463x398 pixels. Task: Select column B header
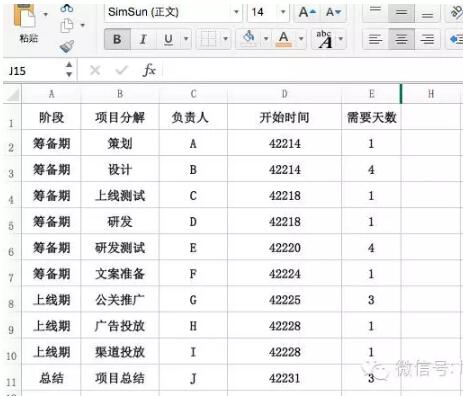[120, 94]
